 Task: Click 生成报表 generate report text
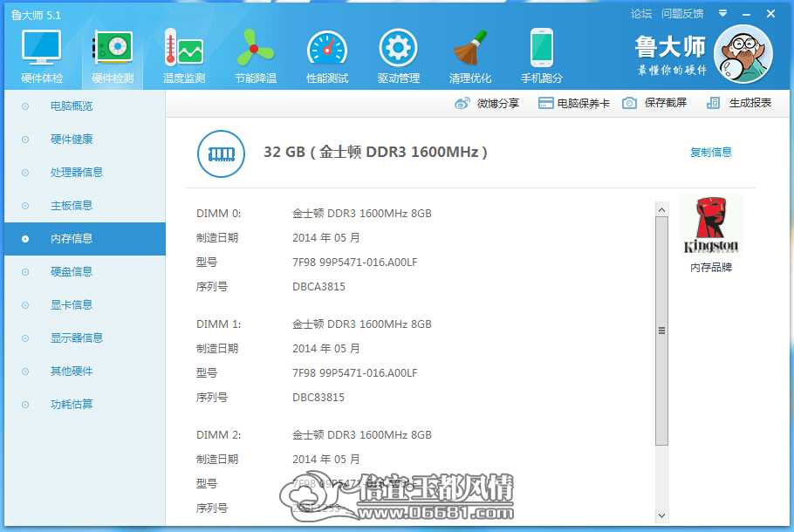[750, 103]
